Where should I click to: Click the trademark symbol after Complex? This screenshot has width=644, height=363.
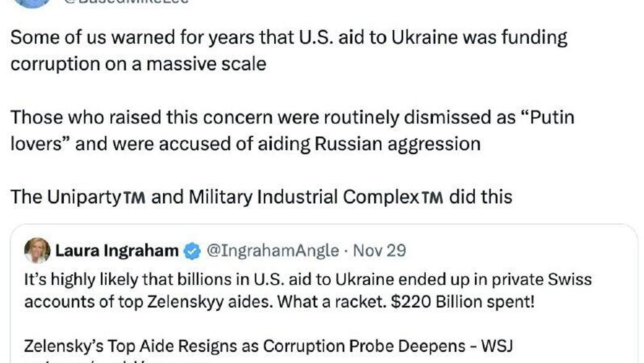pos(432,198)
